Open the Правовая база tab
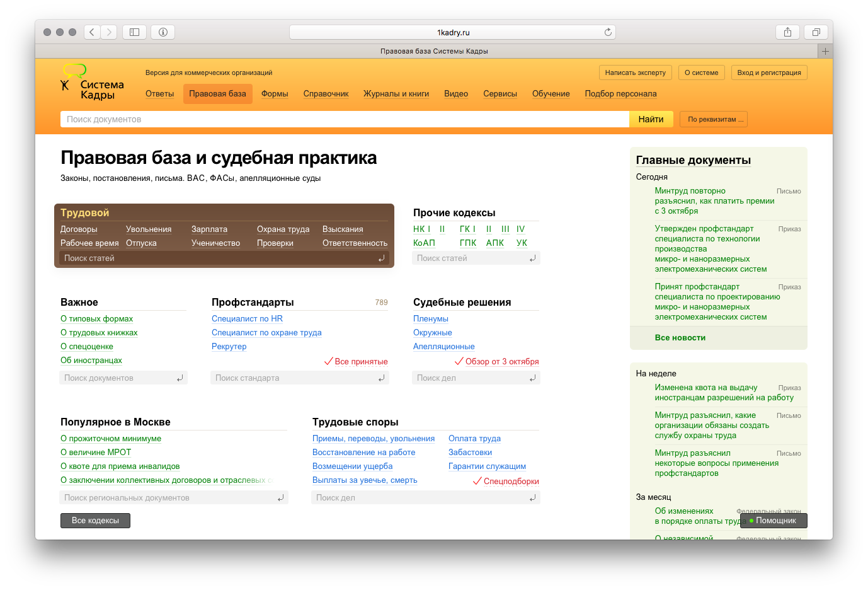The width and height of the screenshot is (868, 590). pyautogui.click(x=217, y=94)
